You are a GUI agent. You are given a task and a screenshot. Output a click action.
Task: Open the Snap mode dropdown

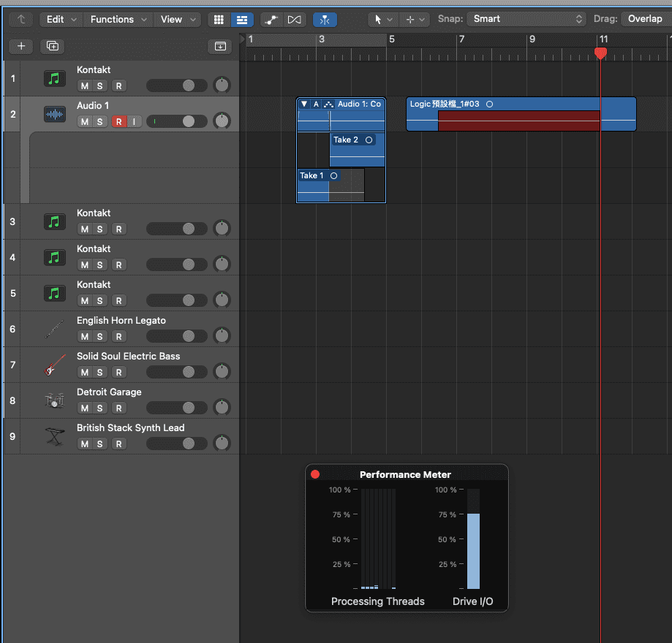[x=526, y=19]
